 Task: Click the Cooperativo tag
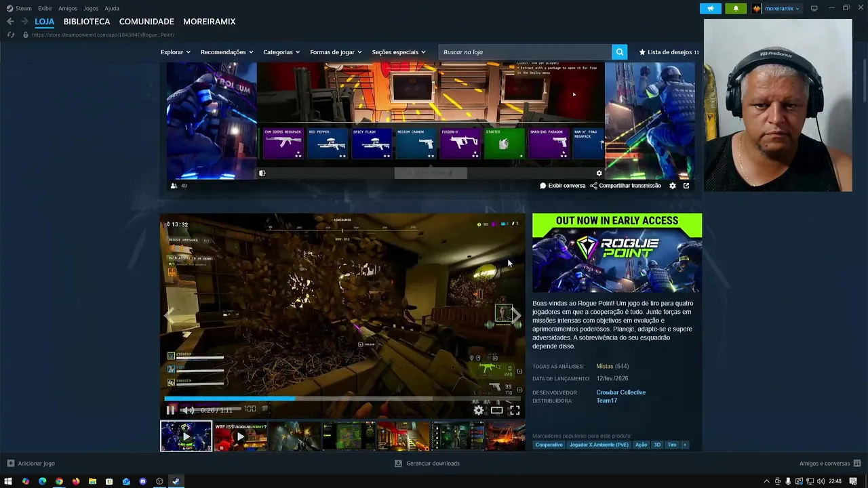click(549, 445)
